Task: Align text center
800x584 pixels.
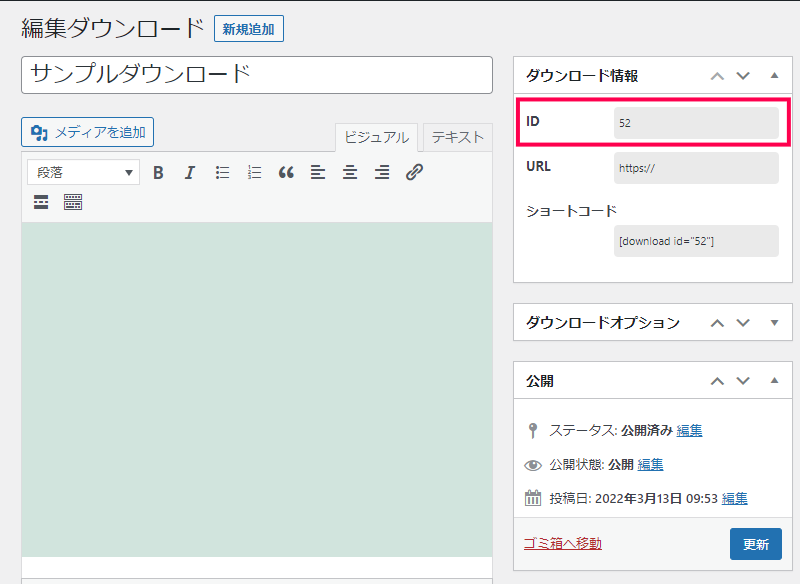Action: pyautogui.click(x=349, y=172)
